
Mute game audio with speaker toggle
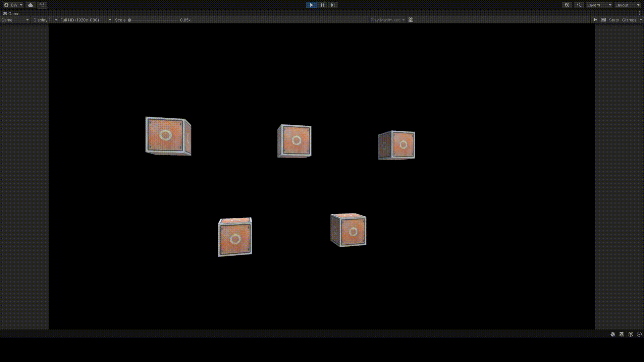click(x=594, y=20)
